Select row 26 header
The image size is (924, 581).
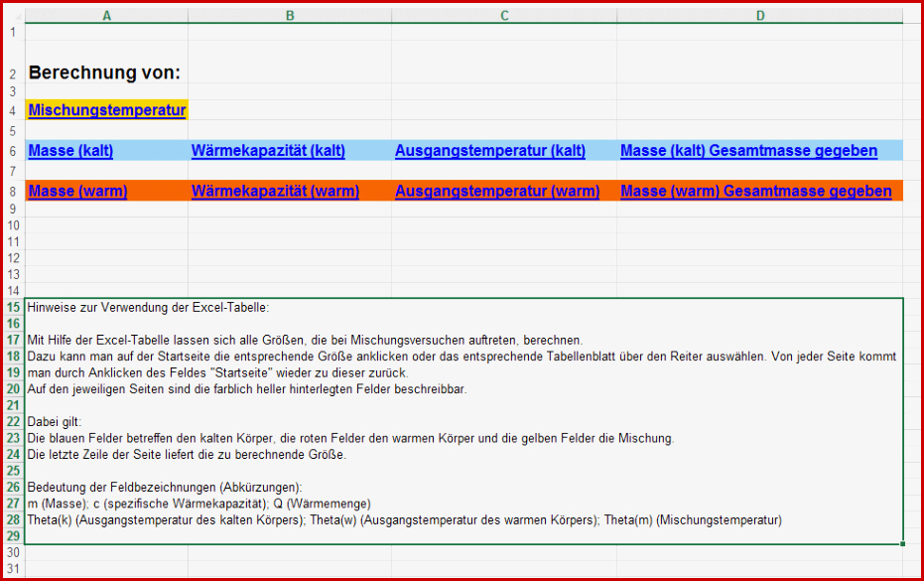13,488
